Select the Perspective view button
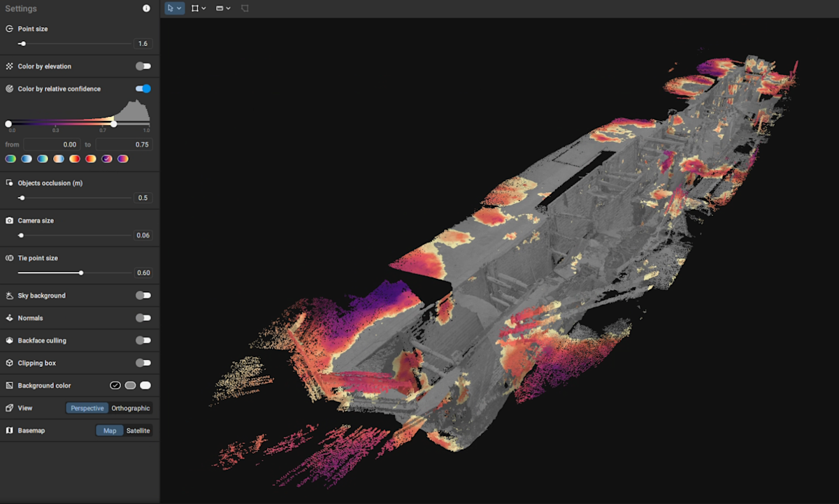The width and height of the screenshot is (839, 504). pyautogui.click(x=87, y=408)
